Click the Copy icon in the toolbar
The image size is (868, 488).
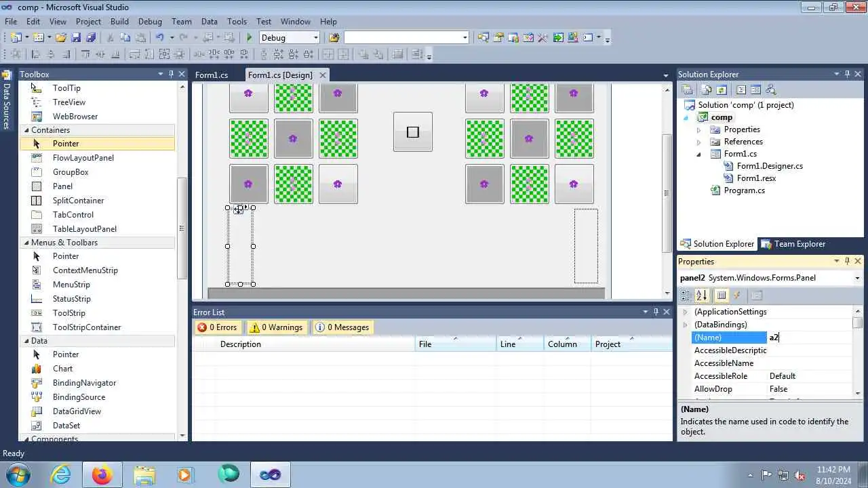click(x=125, y=38)
